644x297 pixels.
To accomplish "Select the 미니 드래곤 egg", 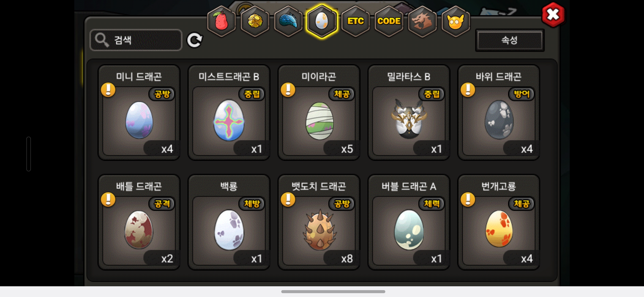I will tap(139, 112).
